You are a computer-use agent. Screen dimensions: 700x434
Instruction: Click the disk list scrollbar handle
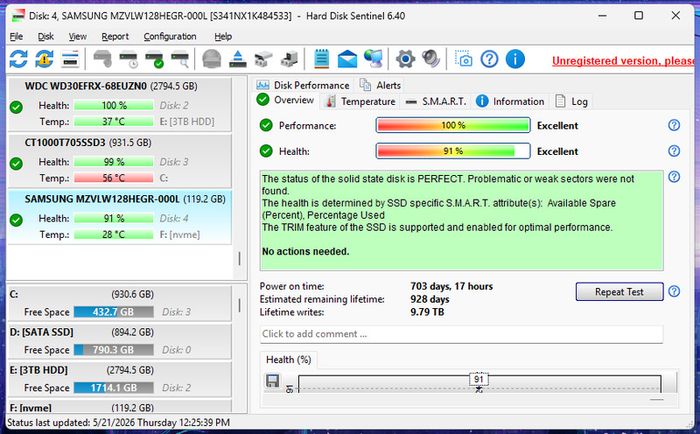tap(239, 259)
